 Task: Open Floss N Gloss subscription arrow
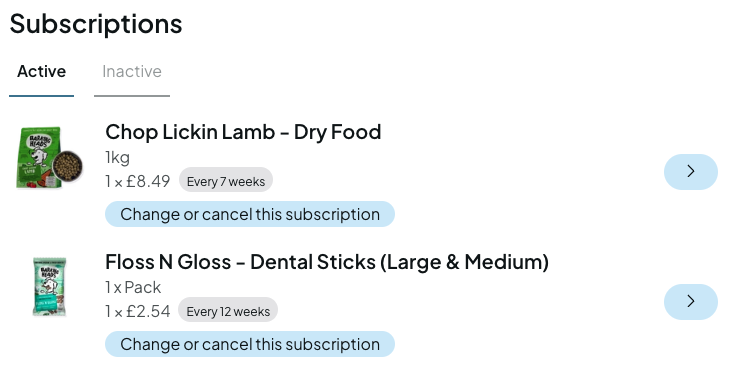(x=690, y=302)
